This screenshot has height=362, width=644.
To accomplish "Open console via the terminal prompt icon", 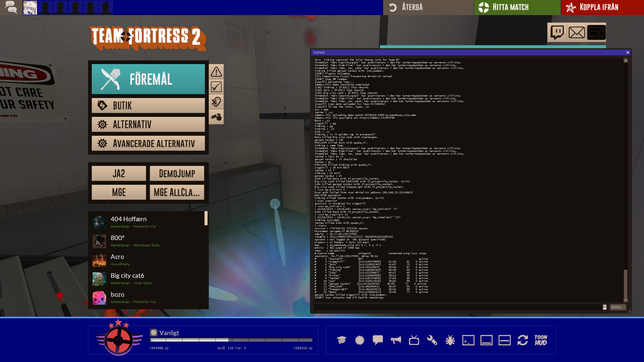I will (468, 340).
